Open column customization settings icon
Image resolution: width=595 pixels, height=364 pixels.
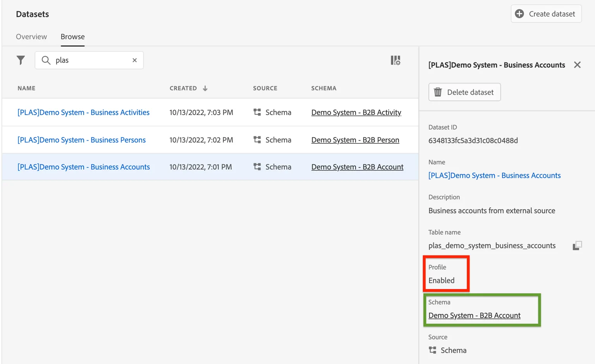click(x=396, y=60)
